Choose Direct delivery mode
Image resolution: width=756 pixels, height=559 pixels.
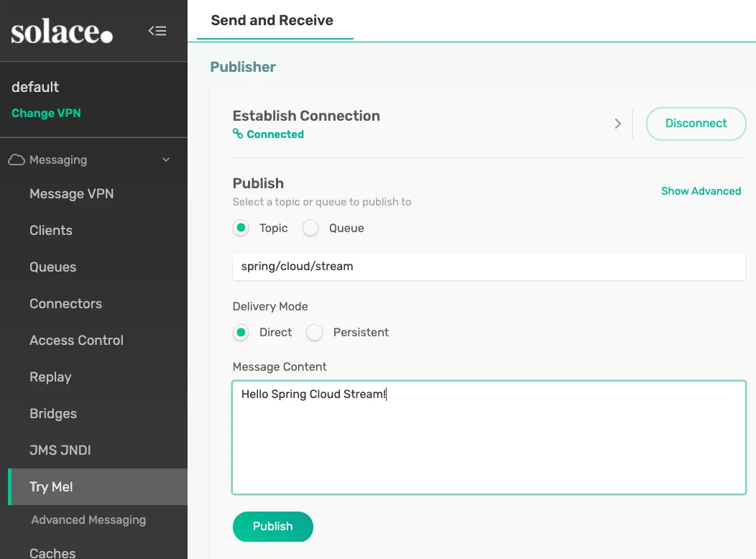241,332
